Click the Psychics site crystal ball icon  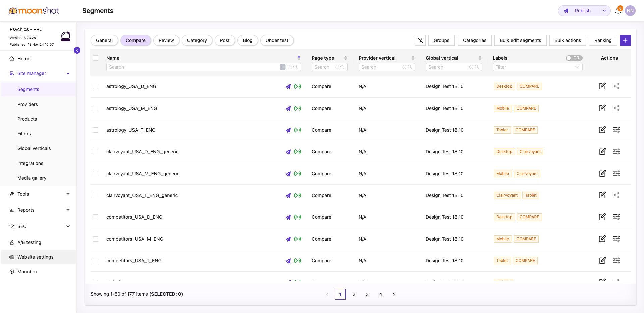tap(66, 36)
